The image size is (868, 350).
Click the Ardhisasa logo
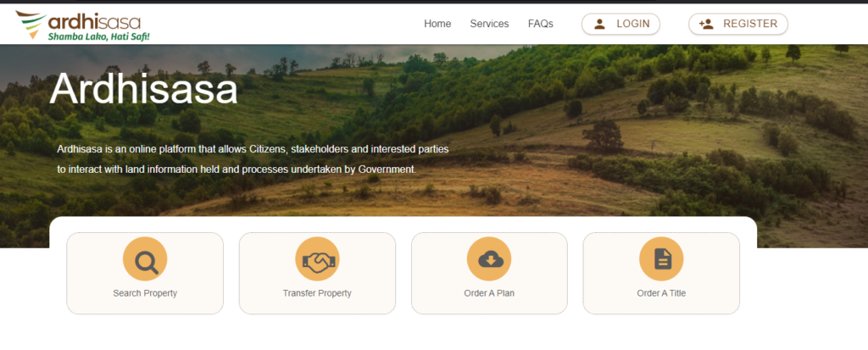point(82,25)
